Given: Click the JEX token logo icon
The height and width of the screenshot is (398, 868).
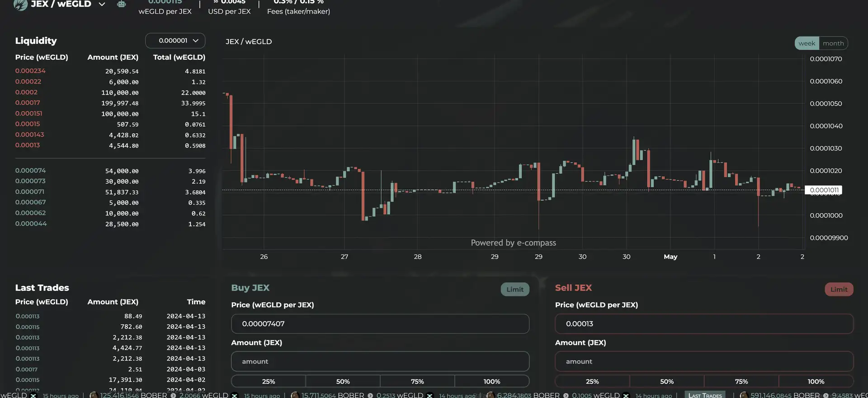Looking at the screenshot, I should [x=20, y=5].
